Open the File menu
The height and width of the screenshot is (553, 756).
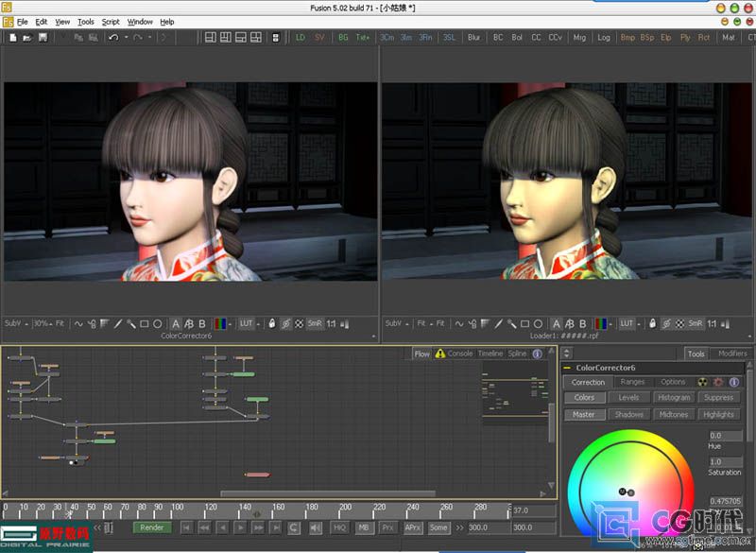(x=22, y=22)
